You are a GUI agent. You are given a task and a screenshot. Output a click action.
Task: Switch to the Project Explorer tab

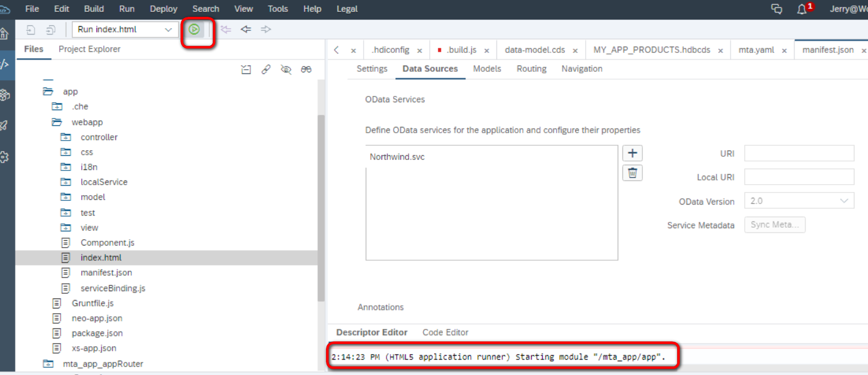click(89, 49)
